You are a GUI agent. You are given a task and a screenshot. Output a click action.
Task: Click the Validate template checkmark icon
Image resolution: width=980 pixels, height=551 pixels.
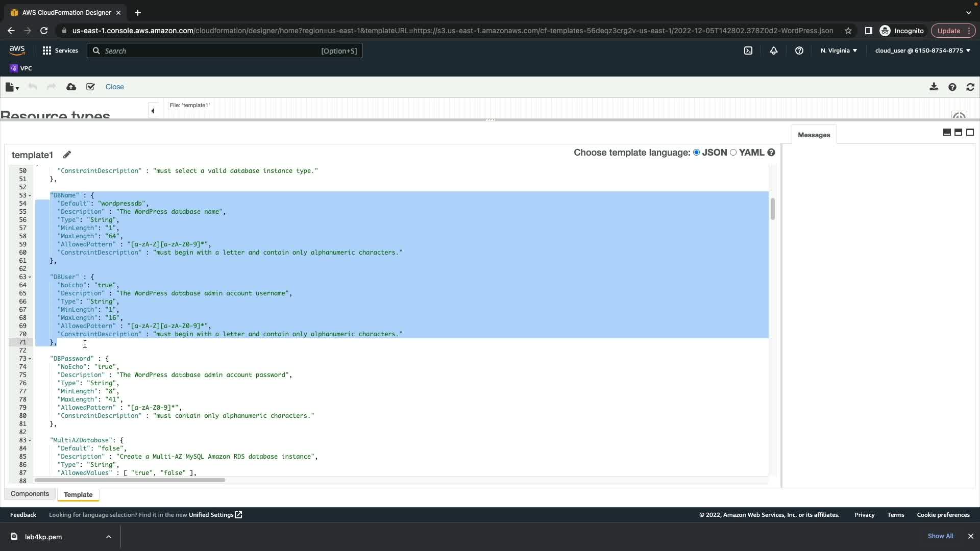click(90, 87)
